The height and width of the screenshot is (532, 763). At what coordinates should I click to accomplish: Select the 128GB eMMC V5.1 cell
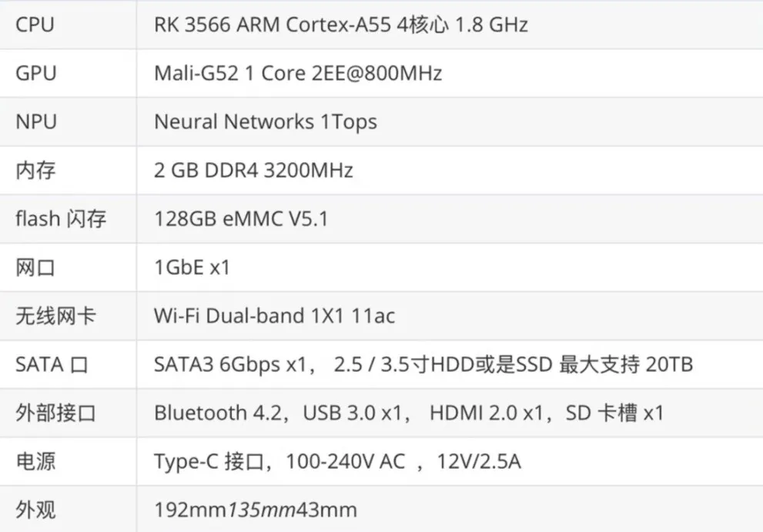[241, 219]
